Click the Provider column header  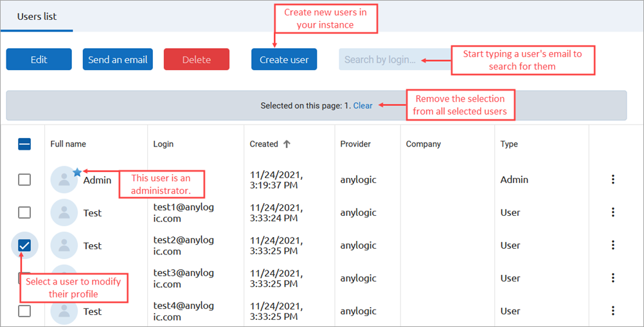[x=355, y=144]
